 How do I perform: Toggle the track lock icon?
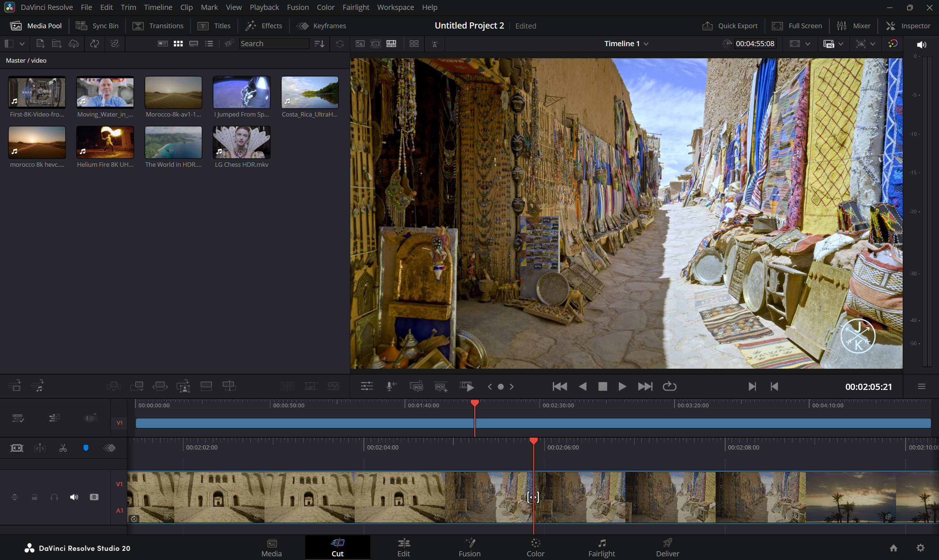tap(34, 497)
